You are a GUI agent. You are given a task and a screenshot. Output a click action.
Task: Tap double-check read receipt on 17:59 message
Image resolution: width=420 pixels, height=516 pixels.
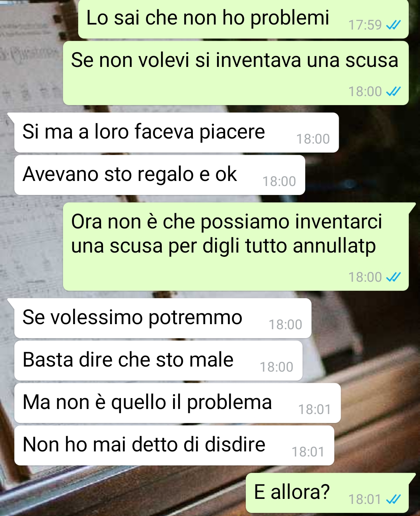[x=393, y=25]
